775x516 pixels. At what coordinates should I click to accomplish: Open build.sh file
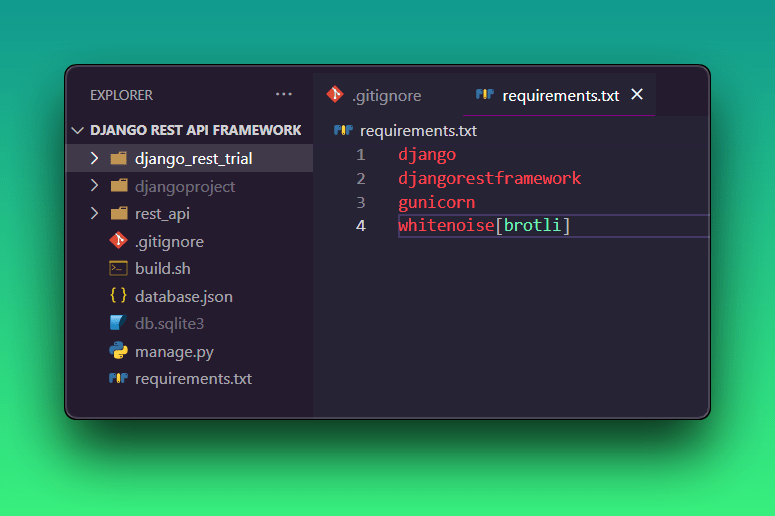163,269
